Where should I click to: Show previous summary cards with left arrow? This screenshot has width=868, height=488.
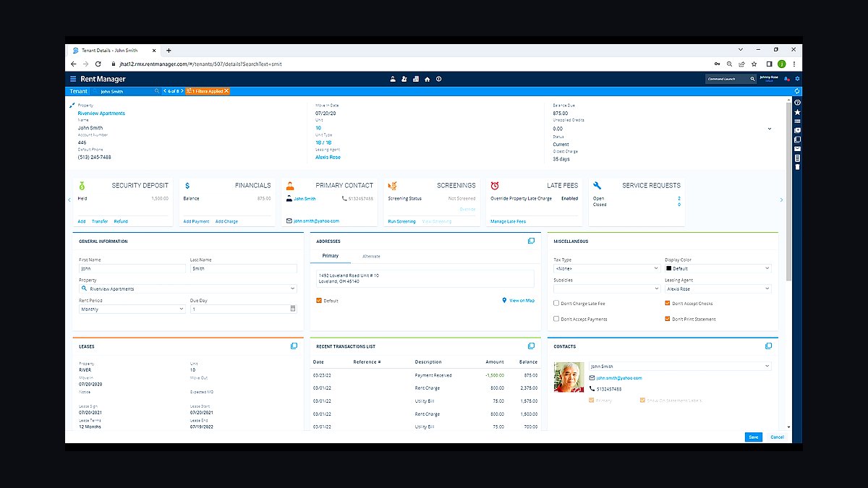click(x=69, y=200)
